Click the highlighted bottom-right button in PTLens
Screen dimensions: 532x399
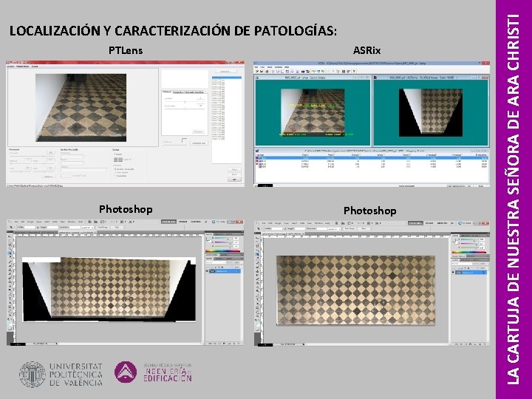click(234, 180)
